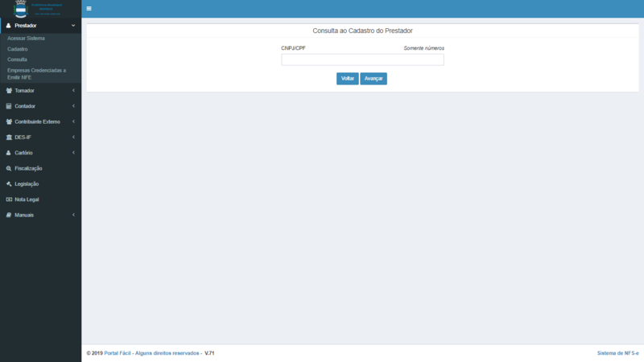644x362 pixels.
Task: Expand the Tomador sidebar menu
Action: [40, 91]
